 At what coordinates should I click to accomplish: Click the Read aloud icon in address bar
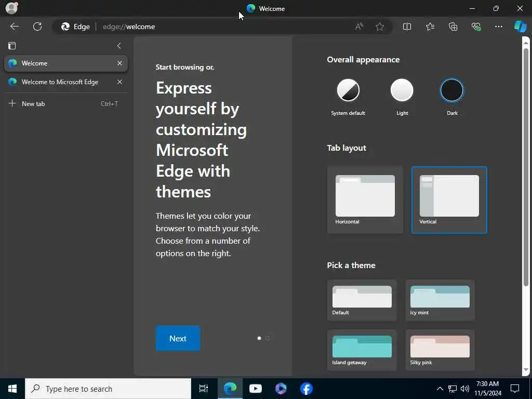(x=359, y=26)
